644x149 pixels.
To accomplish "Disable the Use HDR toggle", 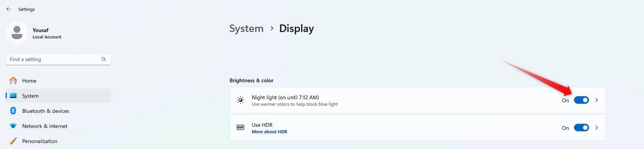I will click(x=581, y=128).
